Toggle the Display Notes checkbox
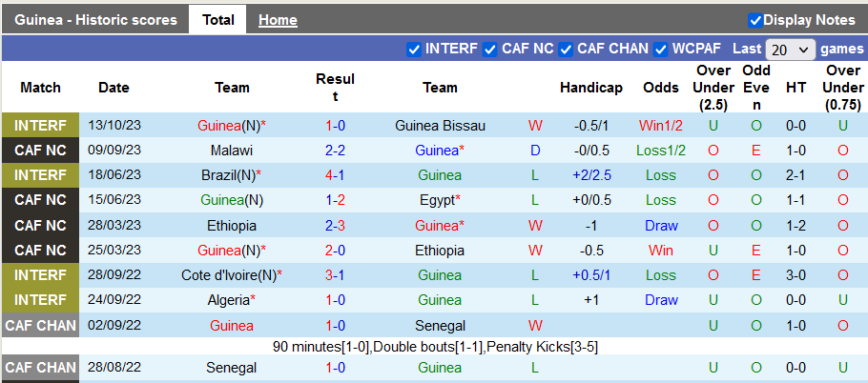This screenshot has width=868, height=383. [755, 20]
